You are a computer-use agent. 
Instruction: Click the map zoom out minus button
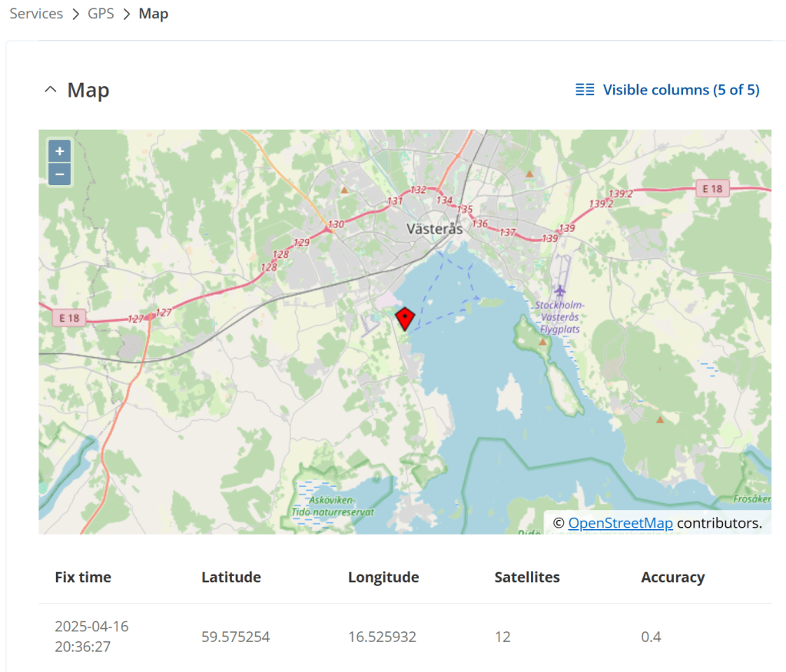pyautogui.click(x=59, y=174)
